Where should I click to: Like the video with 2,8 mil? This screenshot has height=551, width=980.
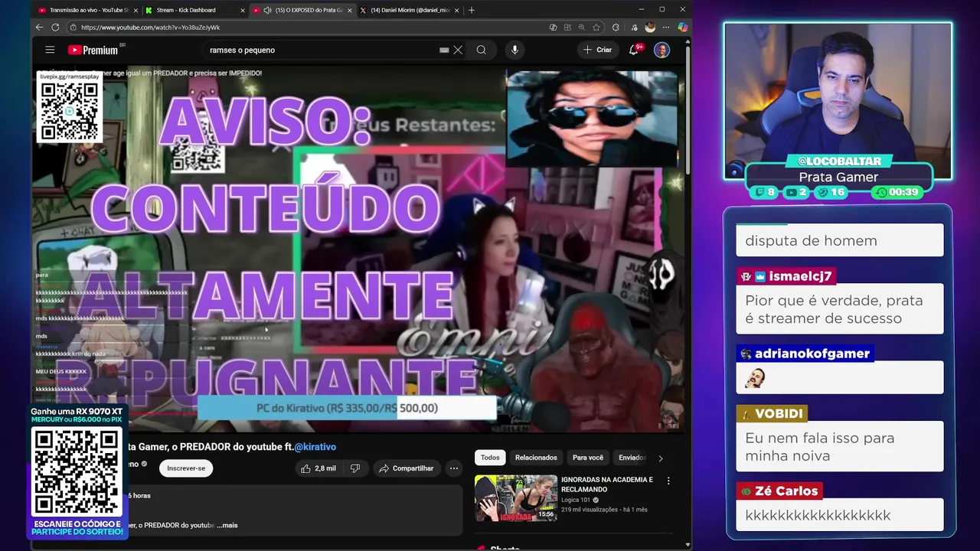click(x=318, y=468)
